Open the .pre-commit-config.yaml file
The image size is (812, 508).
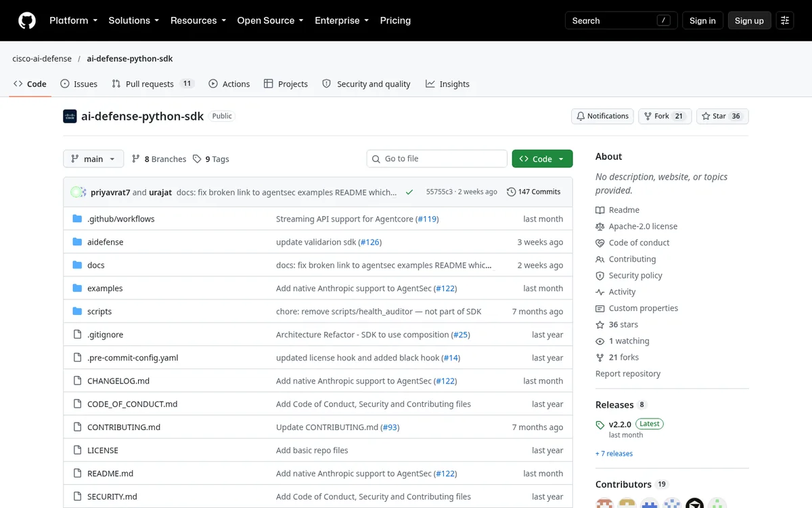[133, 358]
